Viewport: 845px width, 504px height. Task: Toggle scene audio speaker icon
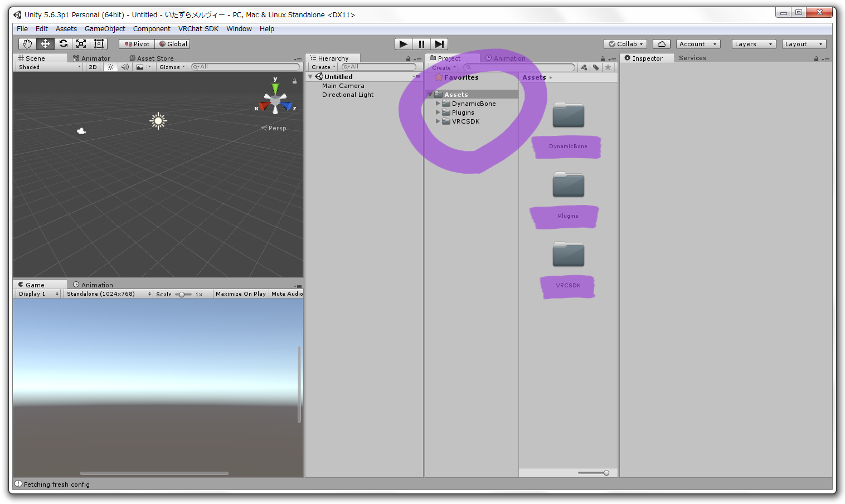click(x=125, y=67)
